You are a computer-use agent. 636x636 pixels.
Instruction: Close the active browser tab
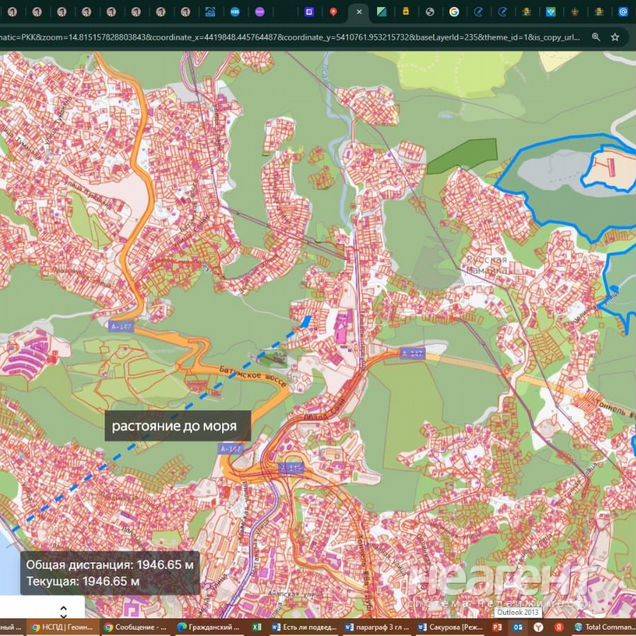(359, 12)
